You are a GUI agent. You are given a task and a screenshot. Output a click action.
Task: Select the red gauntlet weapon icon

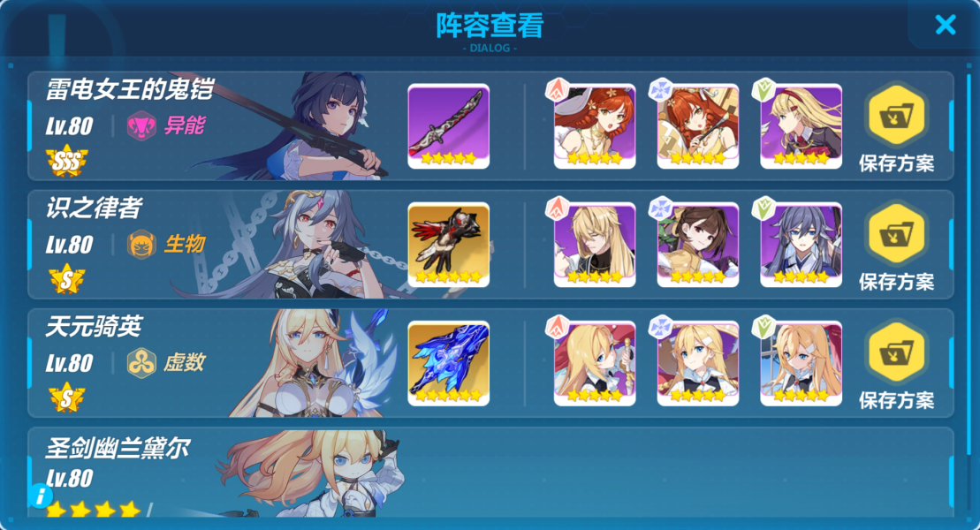[x=448, y=245]
